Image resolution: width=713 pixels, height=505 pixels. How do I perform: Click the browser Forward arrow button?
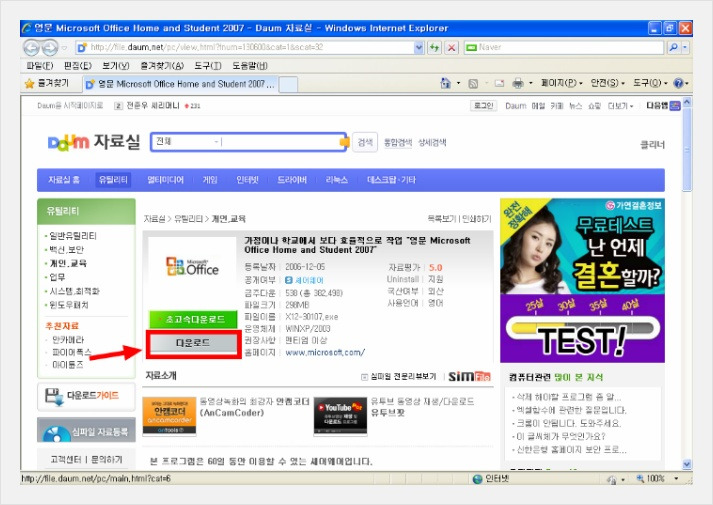pos(50,47)
